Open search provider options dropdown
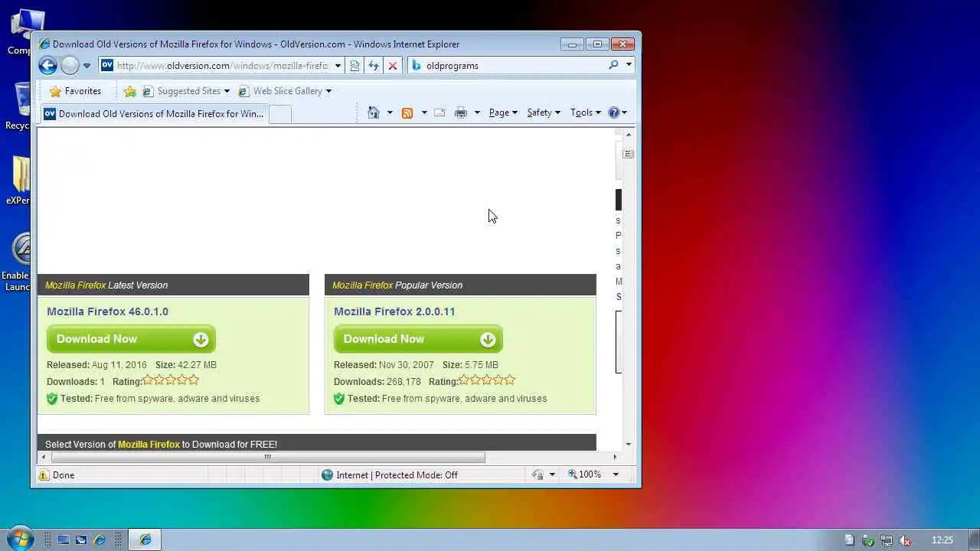The image size is (980, 551). (x=629, y=66)
